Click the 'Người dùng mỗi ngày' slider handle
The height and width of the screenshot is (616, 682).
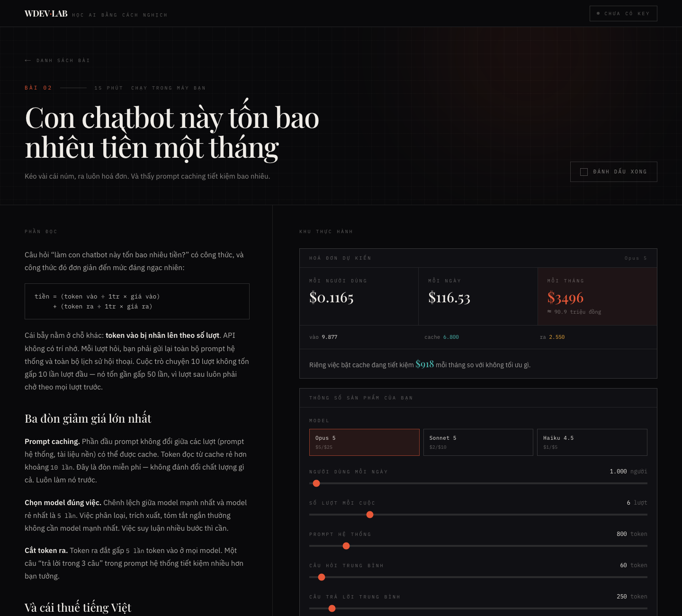316,483
